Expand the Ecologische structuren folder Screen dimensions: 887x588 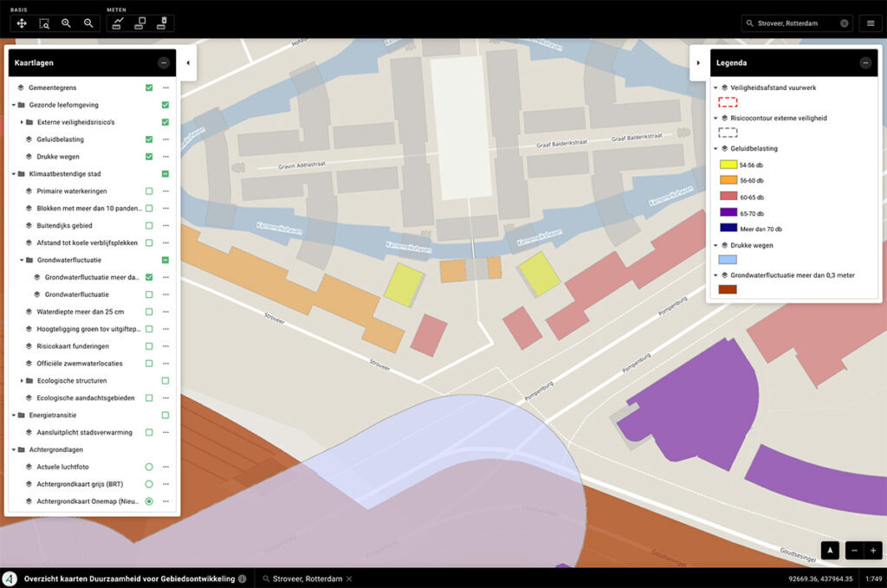pos(22,381)
